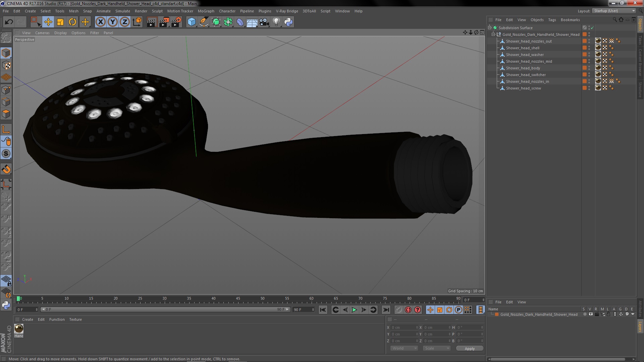Open the V-Ray Bridge menu

(x=287, y=11)
